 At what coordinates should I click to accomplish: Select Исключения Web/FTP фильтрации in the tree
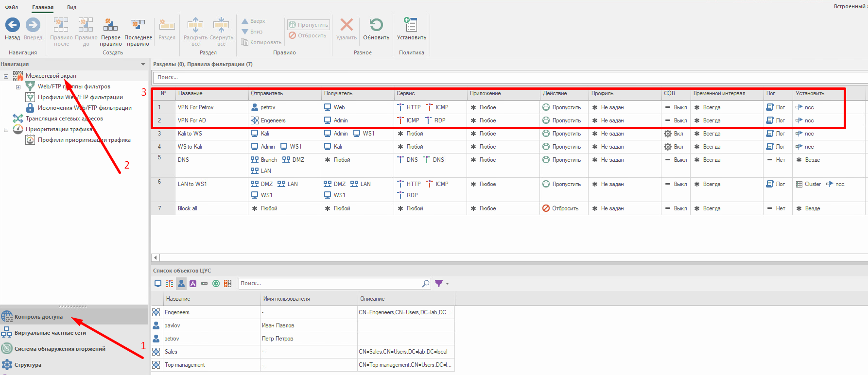[85, 108]
